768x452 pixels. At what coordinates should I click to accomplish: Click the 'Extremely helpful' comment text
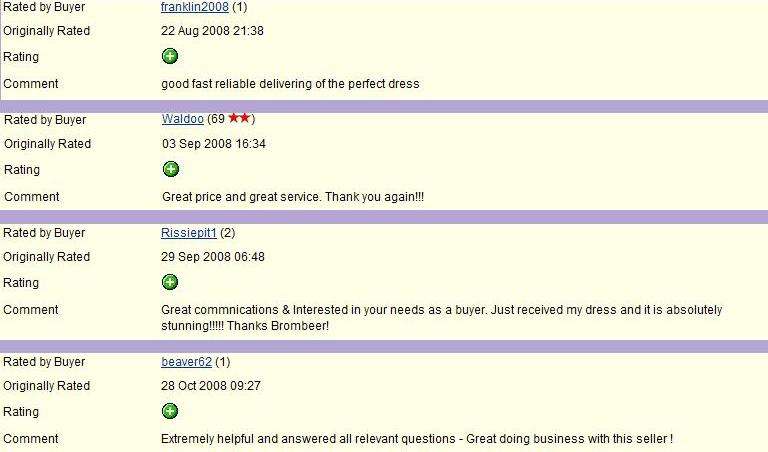417,439
